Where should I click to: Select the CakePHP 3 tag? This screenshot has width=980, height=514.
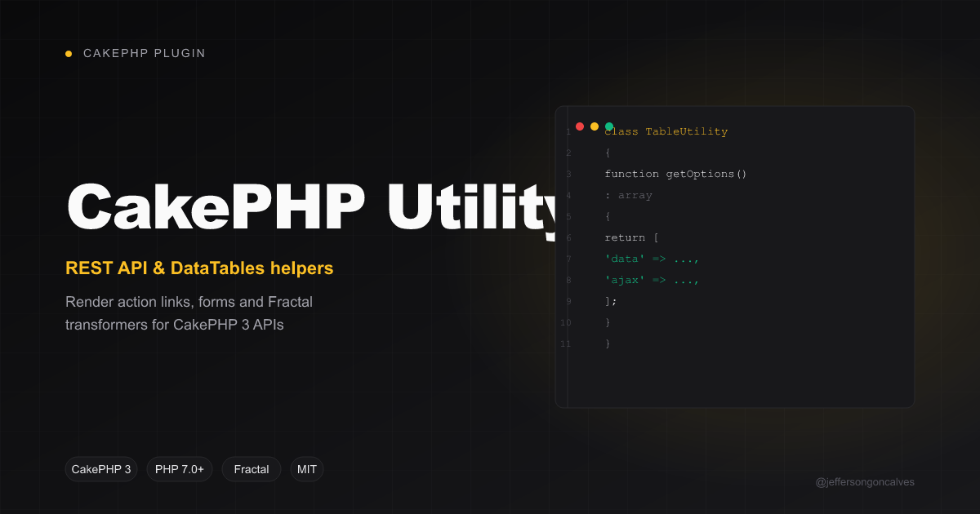tap(101, 469)
